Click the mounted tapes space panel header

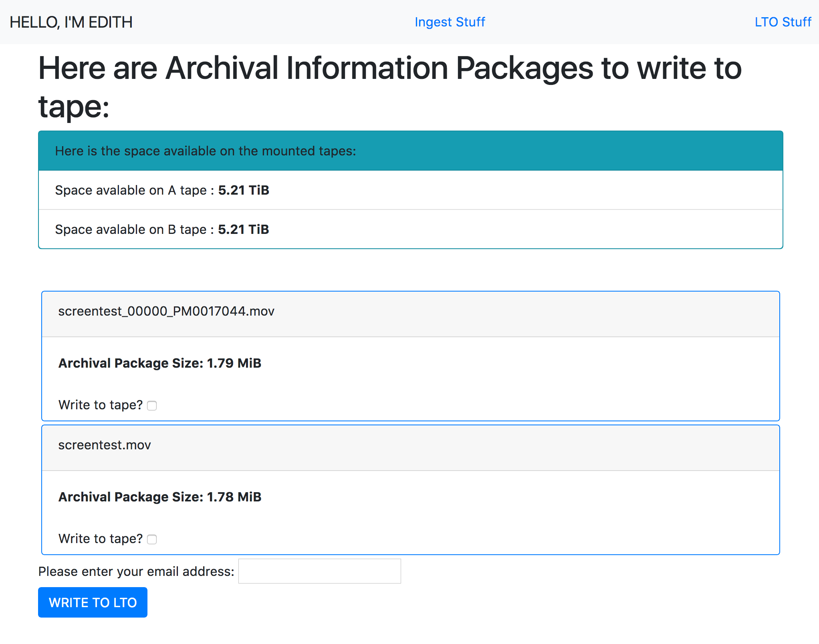pos(410,151)
